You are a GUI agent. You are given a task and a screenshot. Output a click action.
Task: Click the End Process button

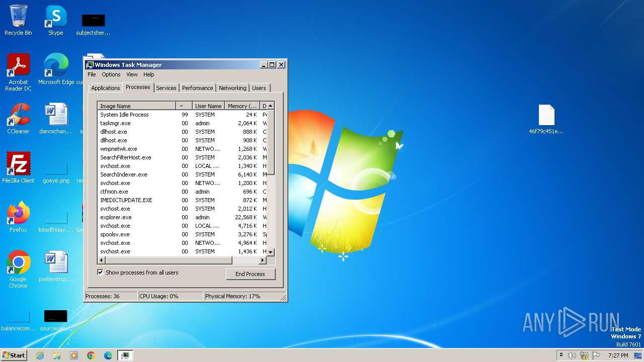point(250,274)
